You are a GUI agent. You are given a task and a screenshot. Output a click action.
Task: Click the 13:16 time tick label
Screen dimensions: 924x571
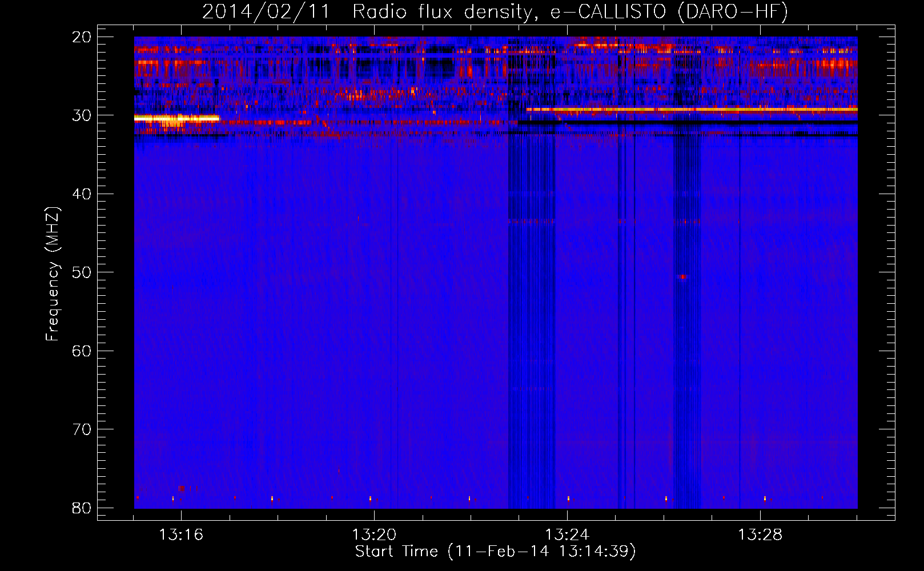(181, 535)
